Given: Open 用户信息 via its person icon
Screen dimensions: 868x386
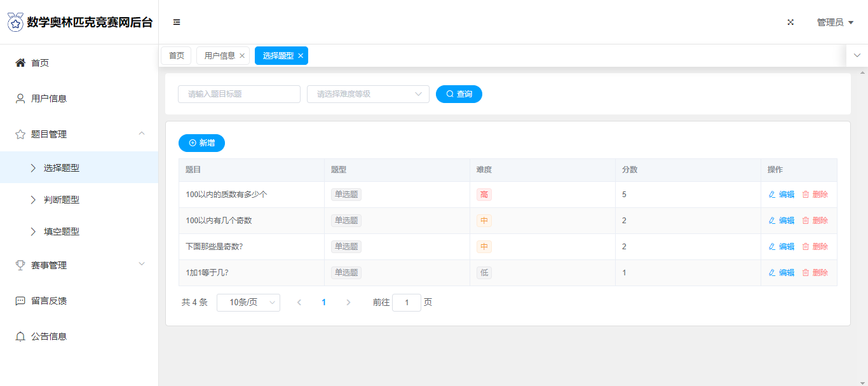Looking at the screenshot, I should (x=20, y=99).
